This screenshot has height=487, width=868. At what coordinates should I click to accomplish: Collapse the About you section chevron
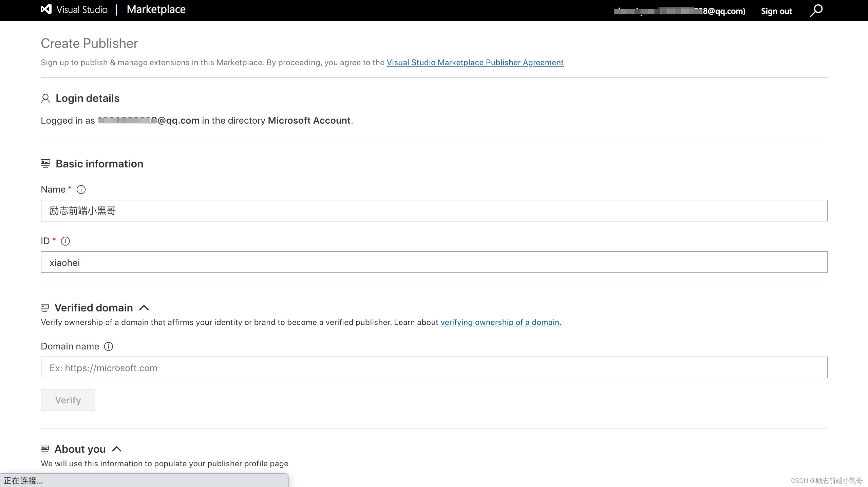click(x=117, y=449)
